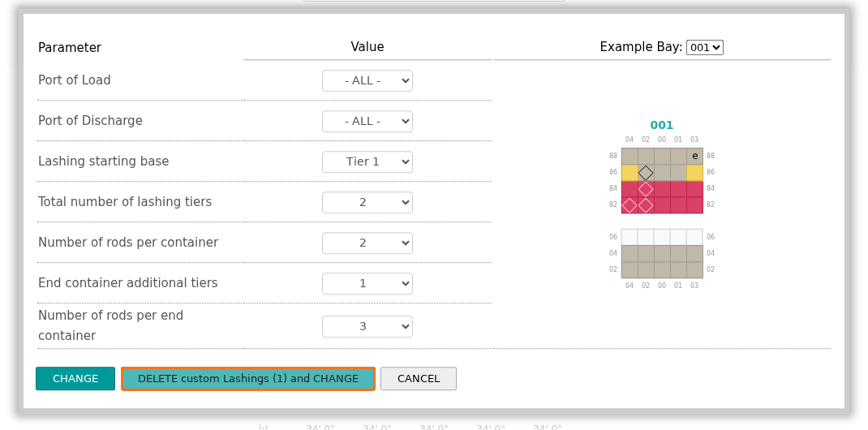Image resolution: width=868 pixels, height=430 pixels.
Task: Expand the Lashing starting base selector
Action: [367, 161]
